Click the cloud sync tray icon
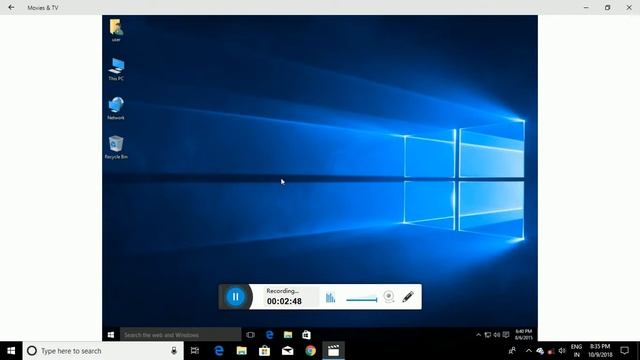Image resolution: width=640 pixels, height=360 pixels. pos(540,351)
